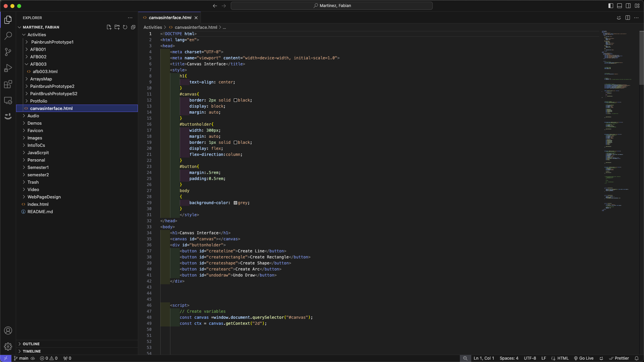Click the Spaces: 4 indentation setting
Image resolution: width=644 pixels, height=362 pixels.
pos(509,358)
